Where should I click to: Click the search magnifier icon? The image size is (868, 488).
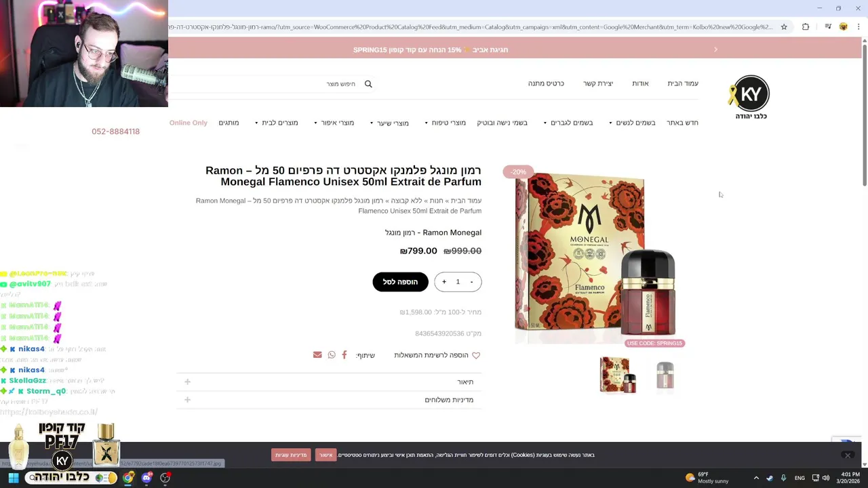(368, 84)
